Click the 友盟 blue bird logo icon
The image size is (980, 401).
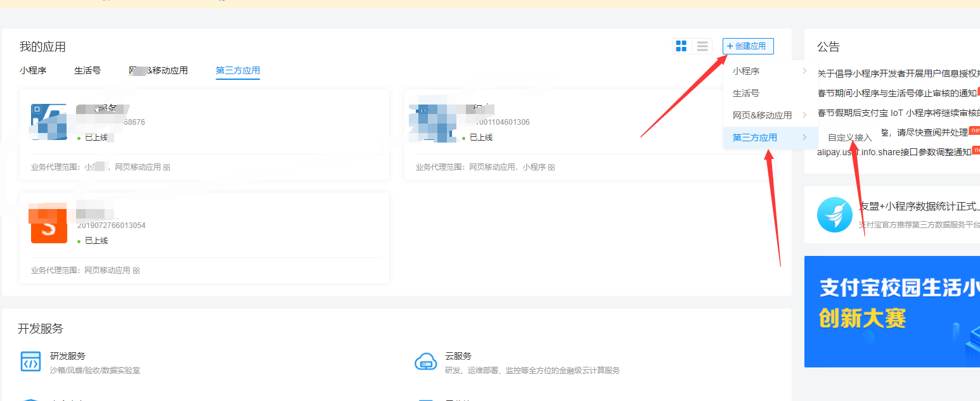click(x=835, y=215)
